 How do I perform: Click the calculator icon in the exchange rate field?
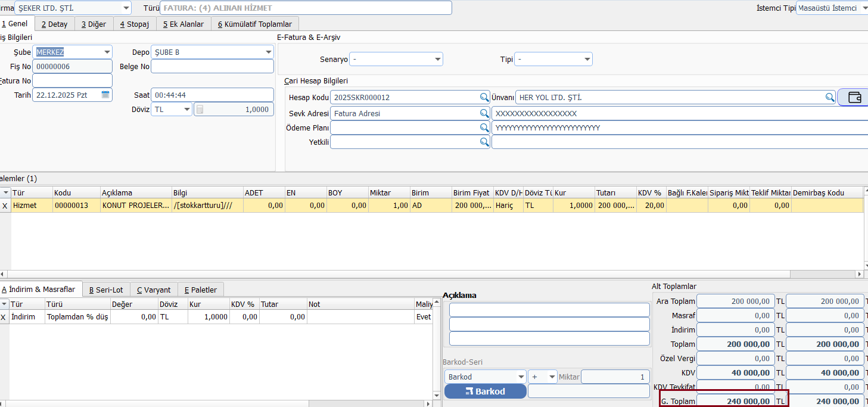[200, 110]
